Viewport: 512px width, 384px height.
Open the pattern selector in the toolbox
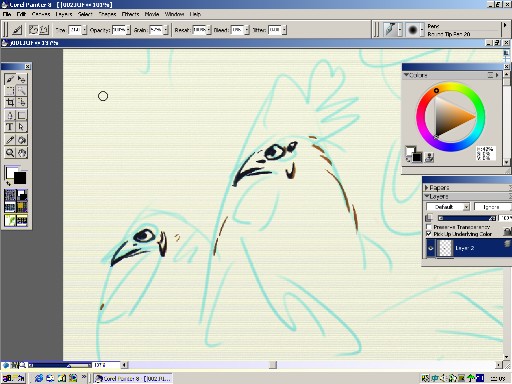[10, 207]
